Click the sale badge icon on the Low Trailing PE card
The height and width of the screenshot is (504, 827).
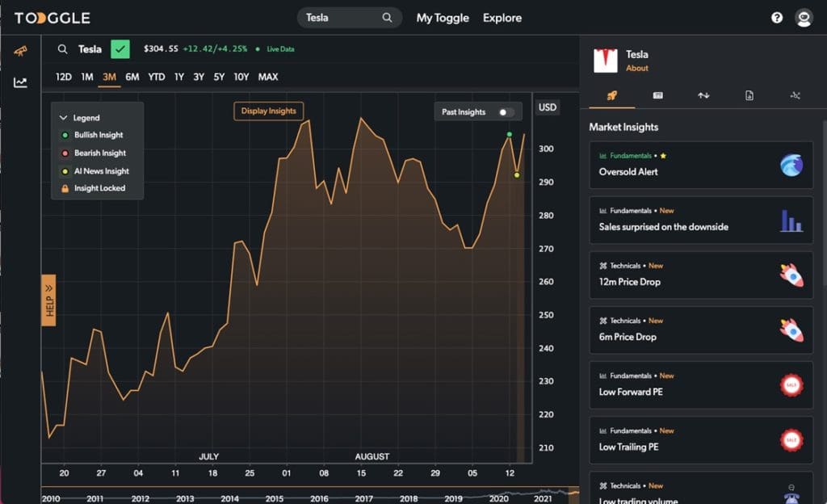(791, 440)
